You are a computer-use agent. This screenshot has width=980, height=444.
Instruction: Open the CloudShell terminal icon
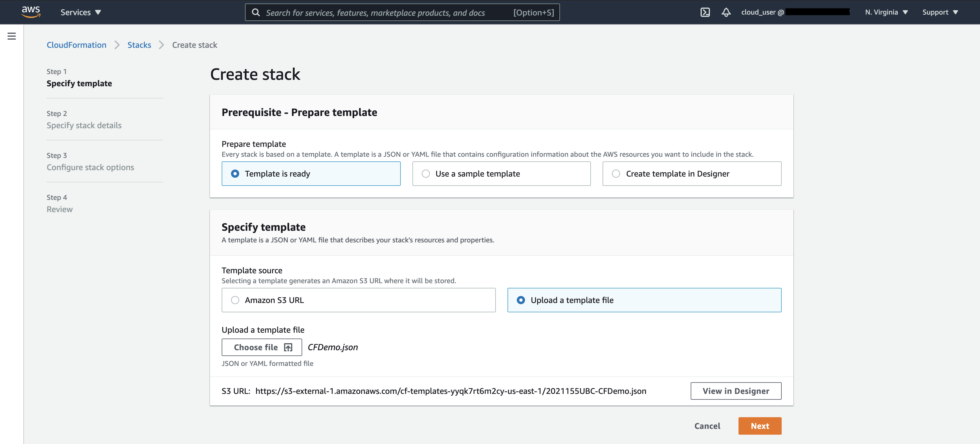[705, 12]
